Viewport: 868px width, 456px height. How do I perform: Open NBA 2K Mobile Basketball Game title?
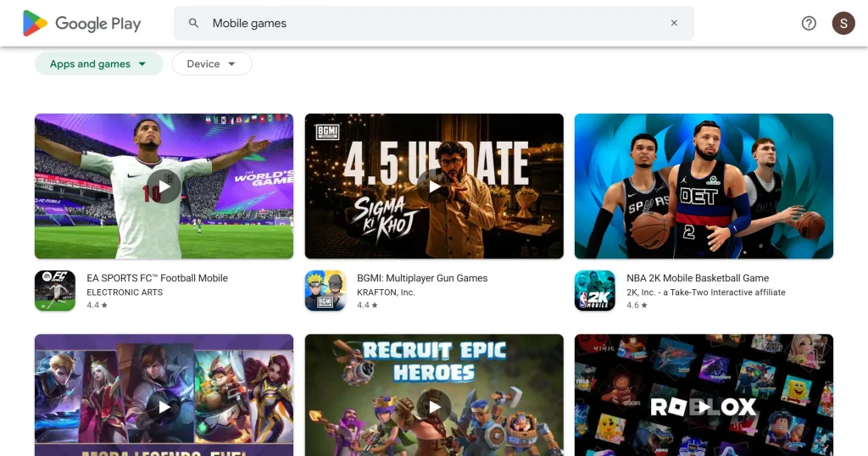click(x=698, y=278)
